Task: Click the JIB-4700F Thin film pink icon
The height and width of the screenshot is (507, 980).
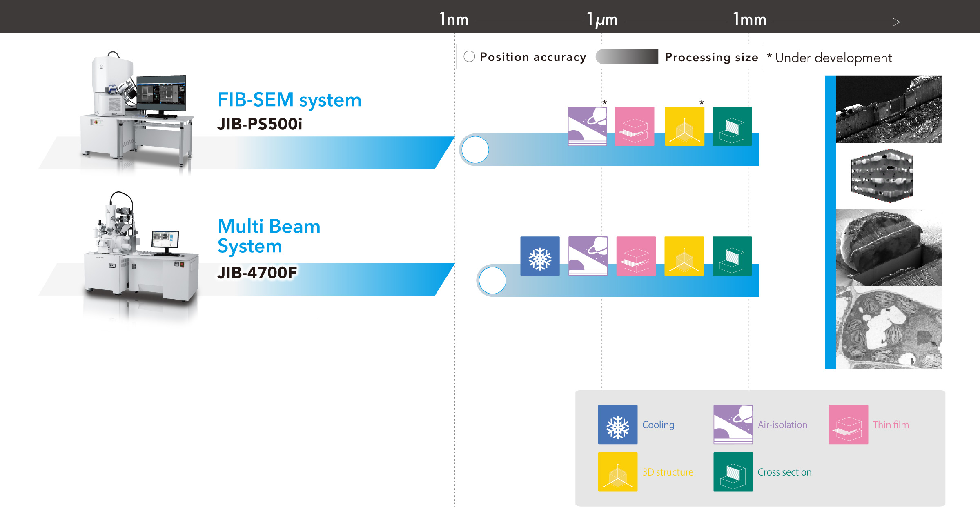Action: (x=636, y=256)
